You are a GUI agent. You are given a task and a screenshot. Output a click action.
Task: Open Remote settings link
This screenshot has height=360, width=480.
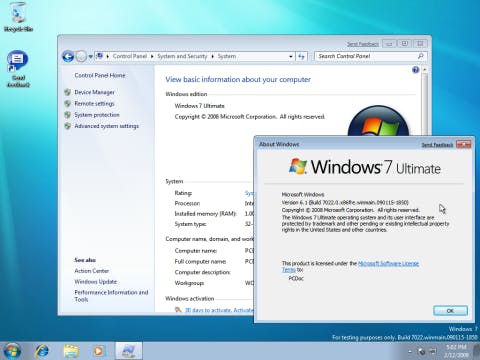coord(94,104)
